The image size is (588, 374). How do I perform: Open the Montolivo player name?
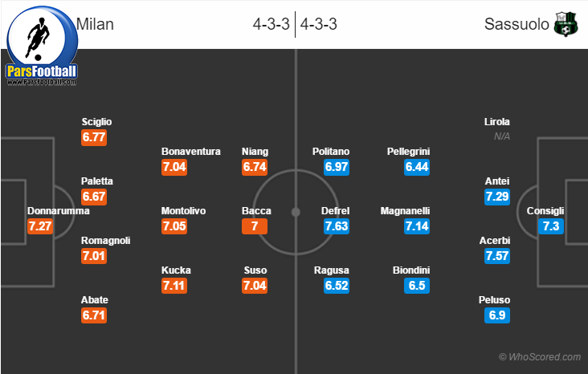click(183, 211)
